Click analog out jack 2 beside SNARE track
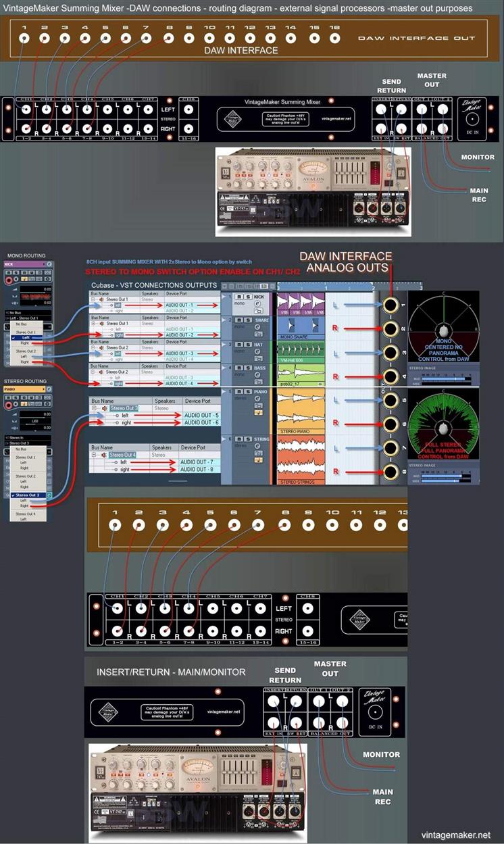 (390, 328)
